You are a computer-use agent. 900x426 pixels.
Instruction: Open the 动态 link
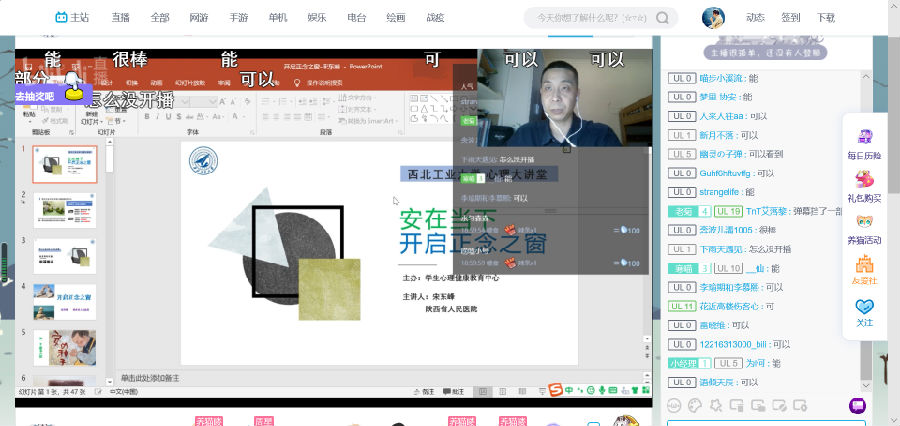tap(755, 18)
